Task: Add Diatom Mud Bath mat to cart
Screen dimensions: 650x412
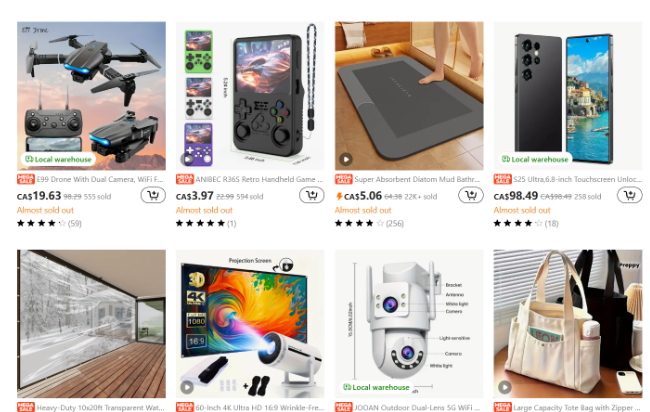Action: tap(471, 195)
